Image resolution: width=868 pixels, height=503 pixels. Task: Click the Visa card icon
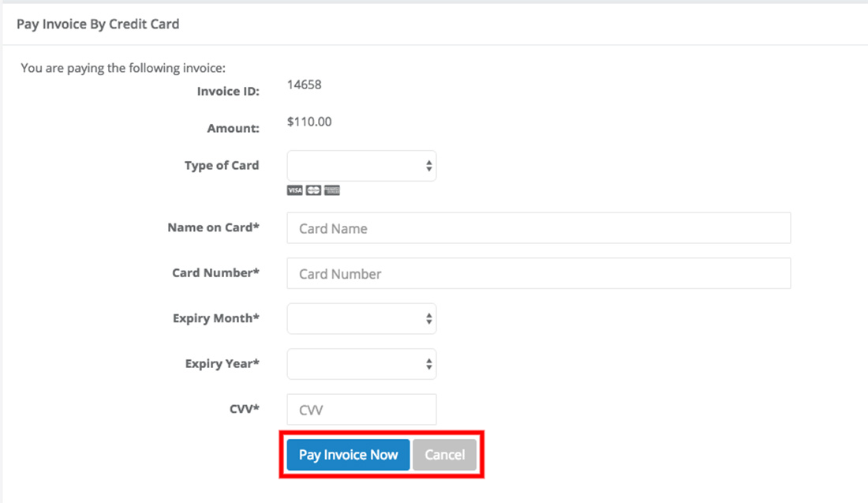click(294, 190)
